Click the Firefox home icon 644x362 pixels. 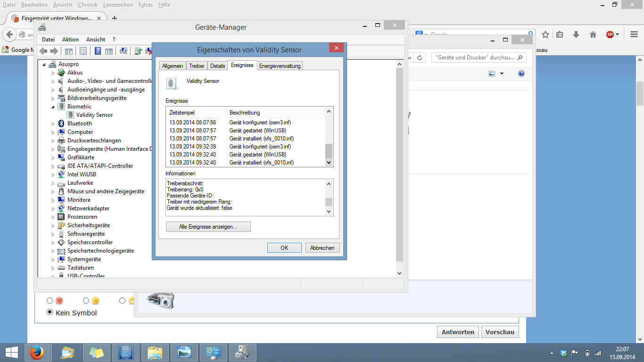(x=593, y=34)
